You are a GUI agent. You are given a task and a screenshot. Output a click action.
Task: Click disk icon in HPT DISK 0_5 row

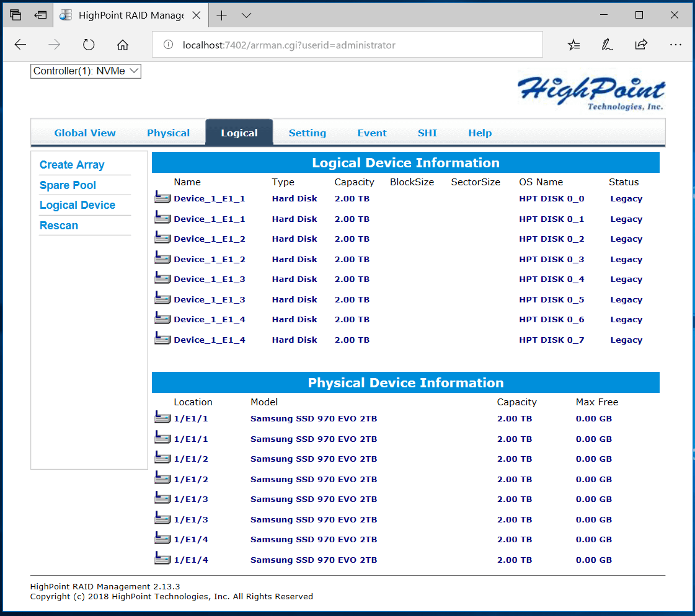[162, 298]
